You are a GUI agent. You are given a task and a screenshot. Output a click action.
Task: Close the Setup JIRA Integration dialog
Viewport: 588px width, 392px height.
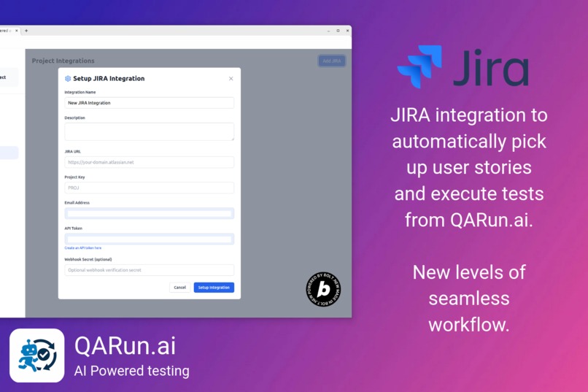[x=231, y=78]
